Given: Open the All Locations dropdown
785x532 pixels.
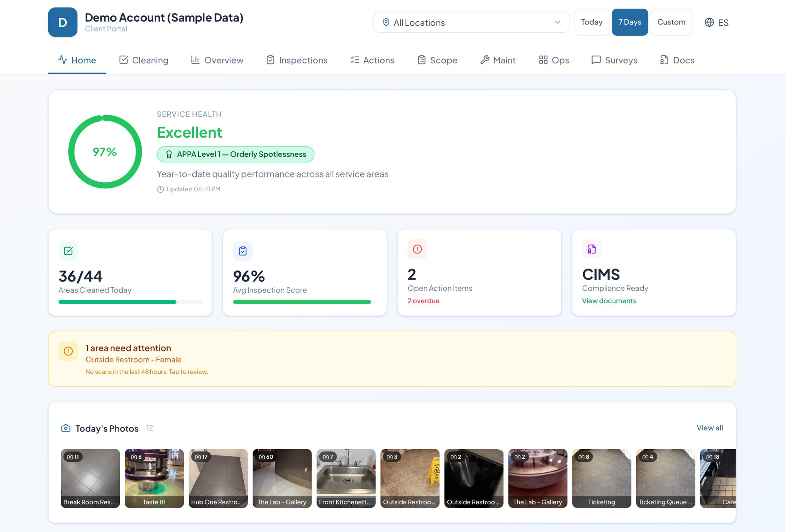Looking at the screenshot, I should [471, 22].
